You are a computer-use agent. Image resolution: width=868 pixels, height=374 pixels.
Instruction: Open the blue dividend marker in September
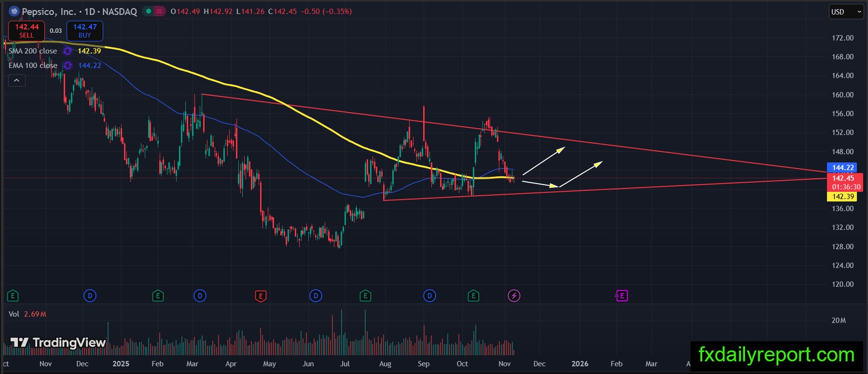coord(429,295)
